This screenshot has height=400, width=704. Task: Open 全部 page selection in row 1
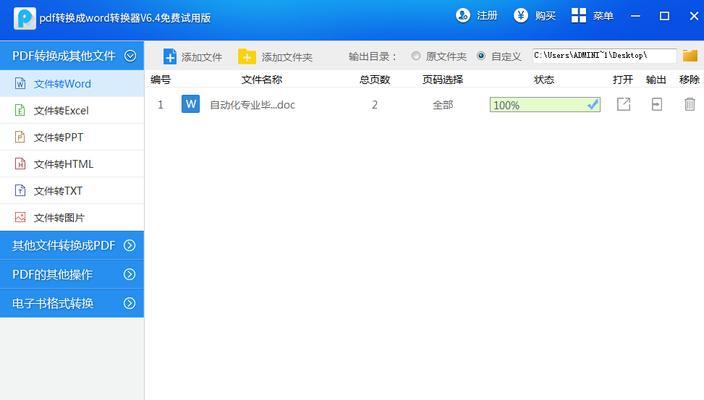(x=443, y=105)
